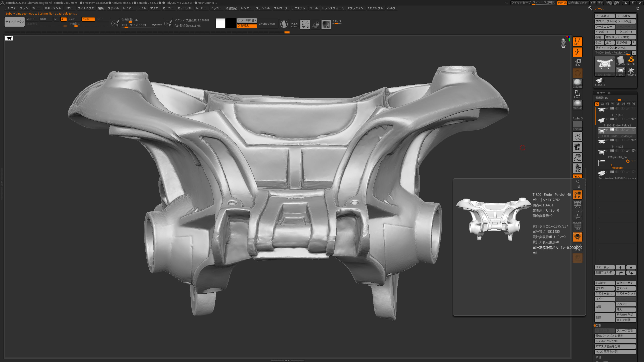The height and width of the screenshot is (362, 644).
Task: Toggle Zsub mode off
Action: point(88,19)
